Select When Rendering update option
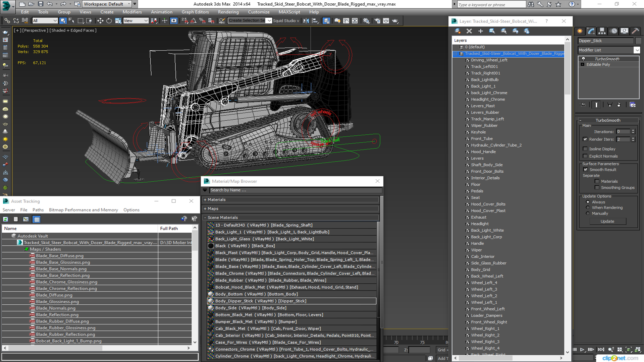The image size is (644, 362). pos(588,207)
